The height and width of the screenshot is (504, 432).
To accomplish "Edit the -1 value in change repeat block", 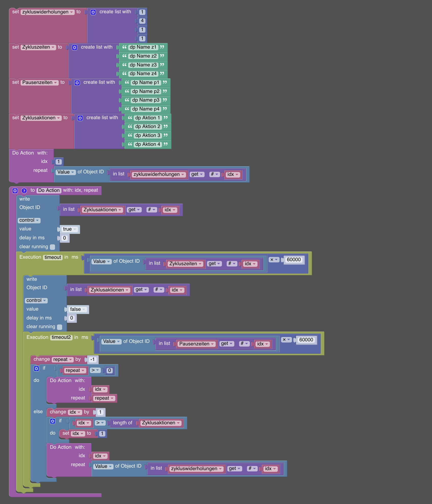I will 93,359.
